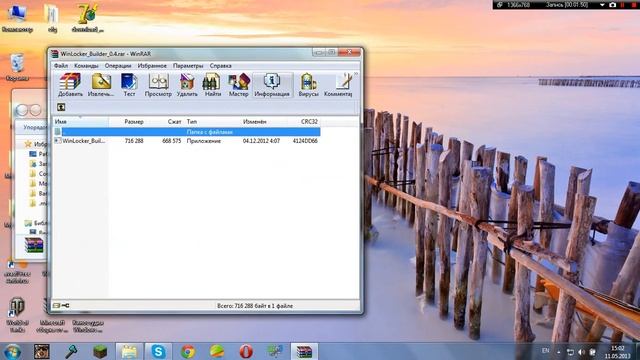Click the Windows Start orb

pos(13,351)
